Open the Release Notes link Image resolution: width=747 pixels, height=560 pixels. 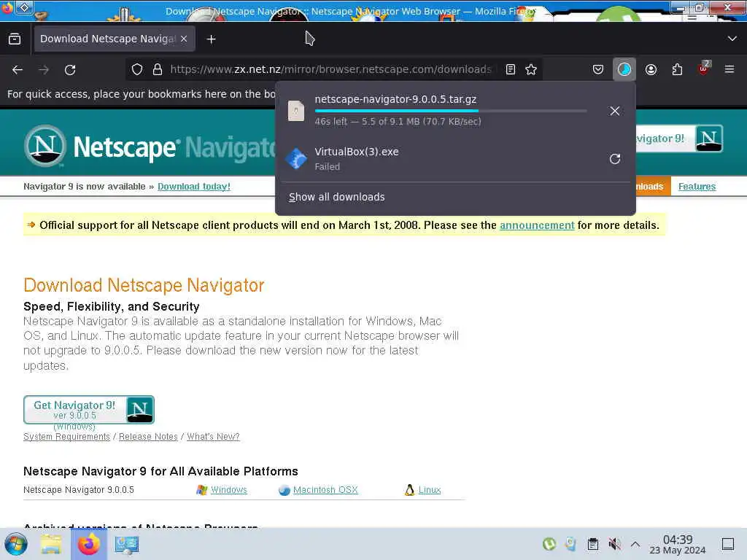(x=148, y=437)
